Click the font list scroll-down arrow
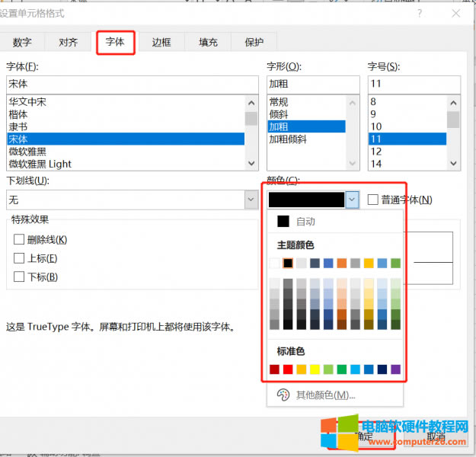476x457 pixels. [251, 163]
